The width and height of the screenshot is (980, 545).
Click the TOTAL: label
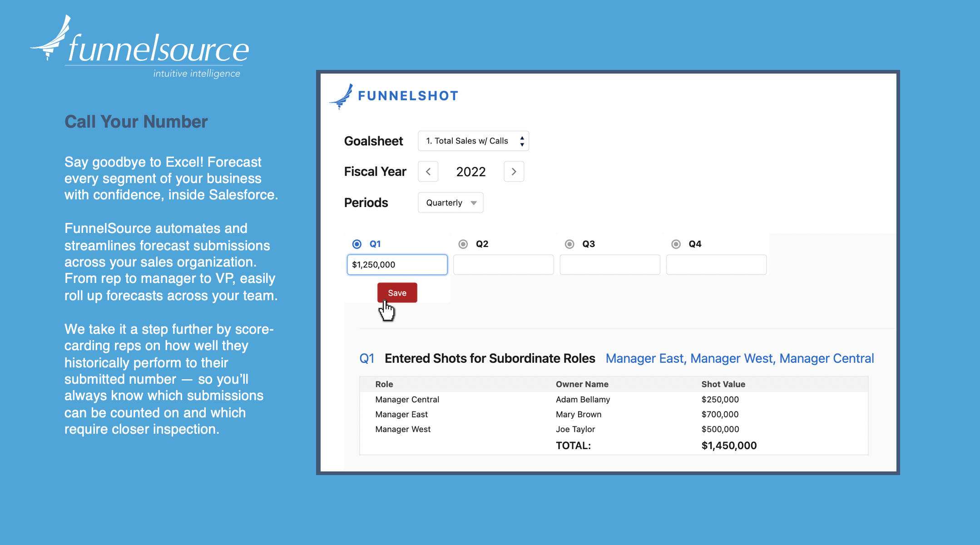point(574,446)
